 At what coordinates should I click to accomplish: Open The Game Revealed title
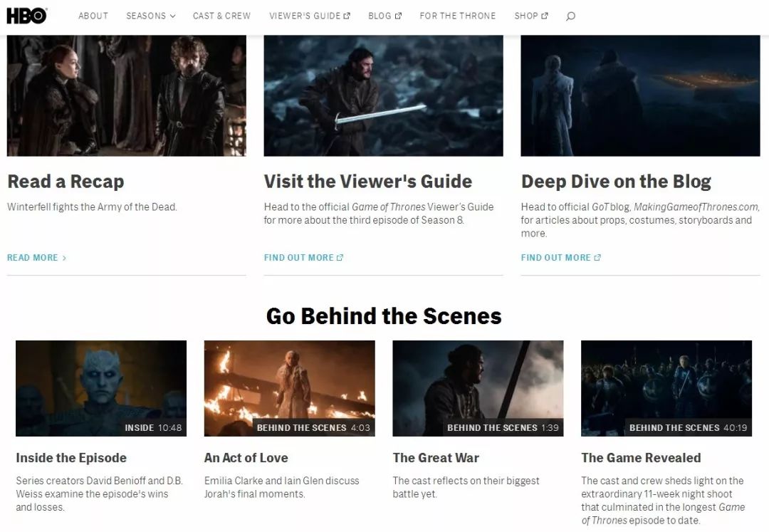641,458
